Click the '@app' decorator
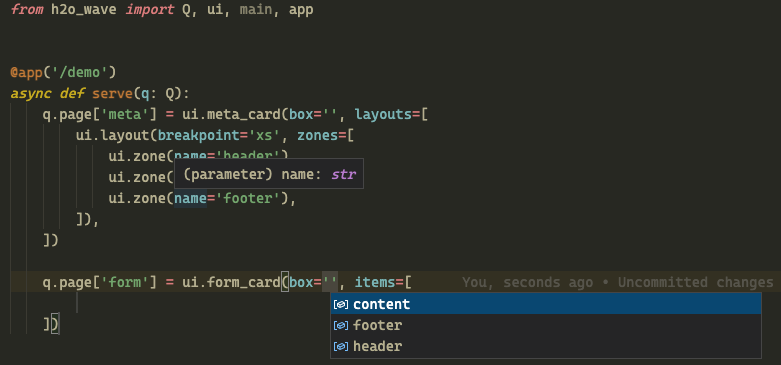 point(26,73)
